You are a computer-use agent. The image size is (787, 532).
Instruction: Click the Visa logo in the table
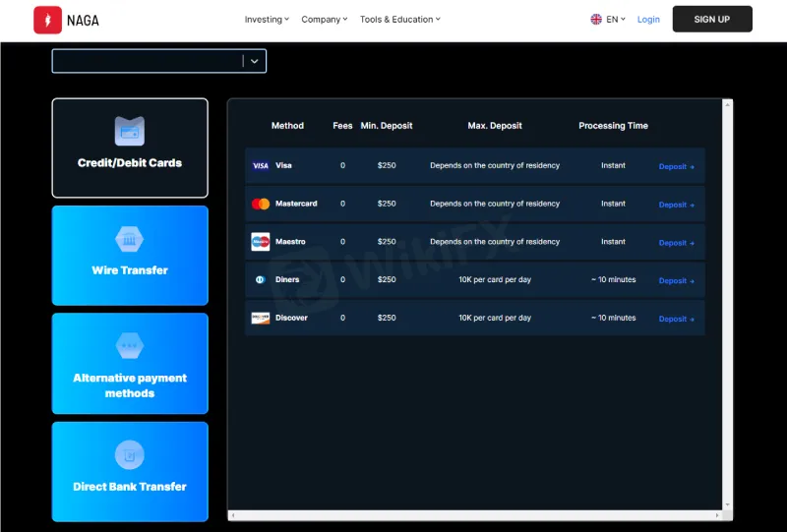261,165
